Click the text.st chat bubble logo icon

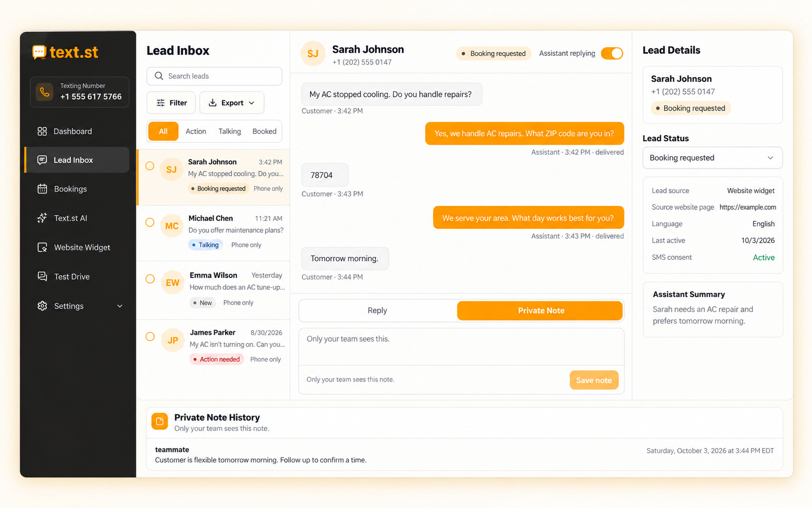point(39,52)
